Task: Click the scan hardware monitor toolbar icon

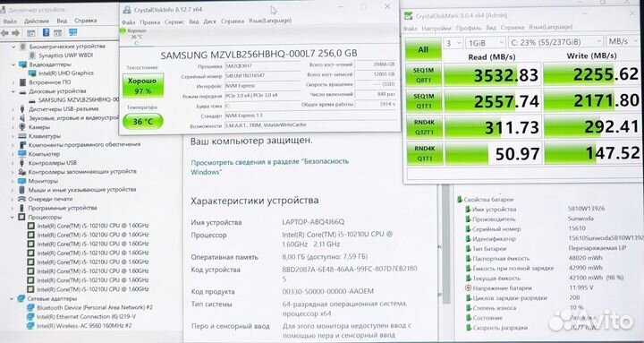Action: [72, 32]
